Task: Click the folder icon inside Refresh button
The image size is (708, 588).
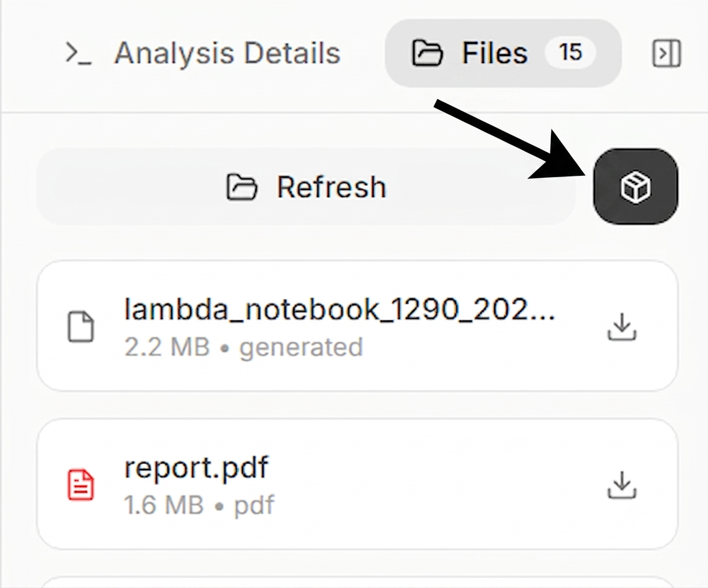Action: (242, 186)
